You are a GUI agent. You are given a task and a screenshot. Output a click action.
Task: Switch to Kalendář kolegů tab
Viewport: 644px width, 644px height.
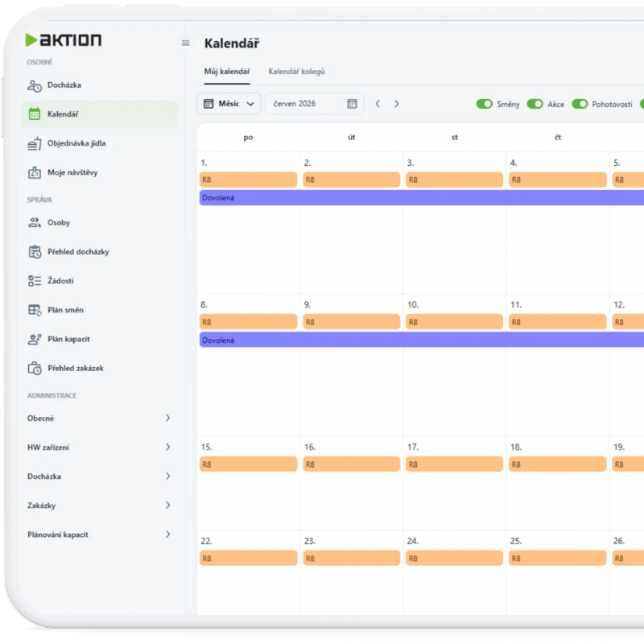point(296,72)
